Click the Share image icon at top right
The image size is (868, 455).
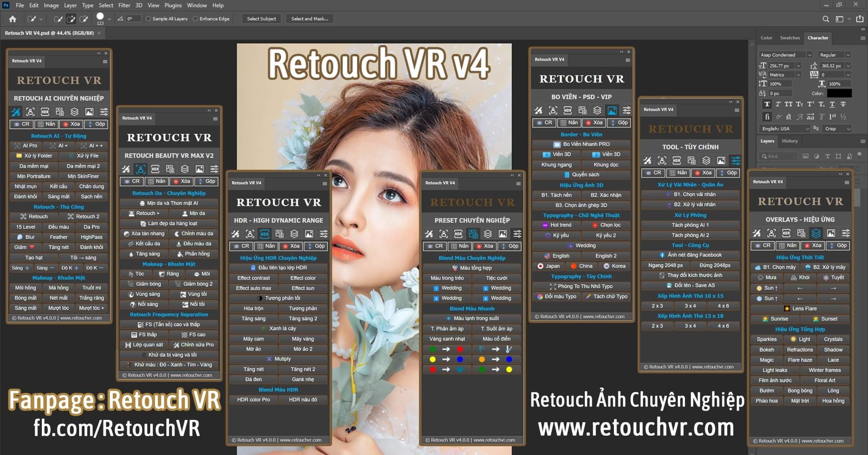click(x=860, y=19)
